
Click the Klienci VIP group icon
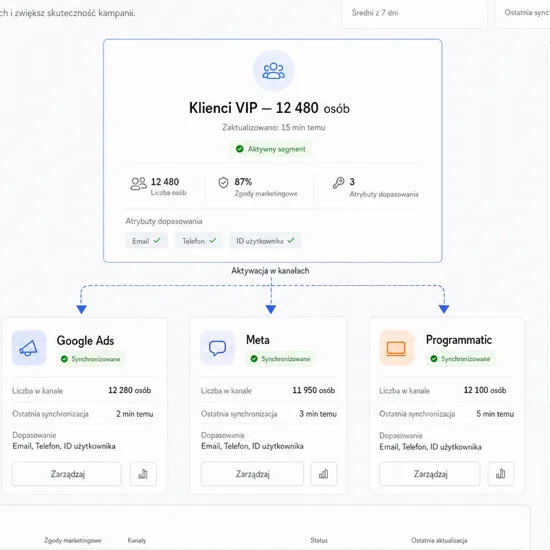coord(273,71)
